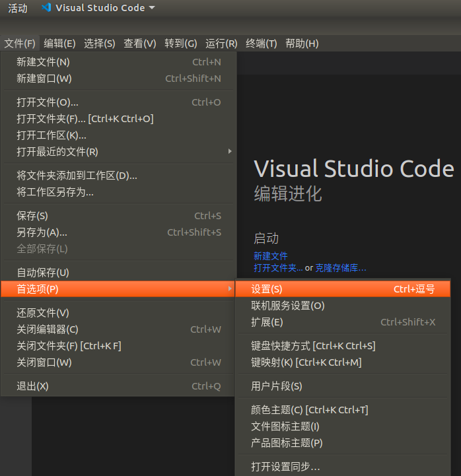
Task: Click the 克隆存储库... link
Action: coord(341,268)
